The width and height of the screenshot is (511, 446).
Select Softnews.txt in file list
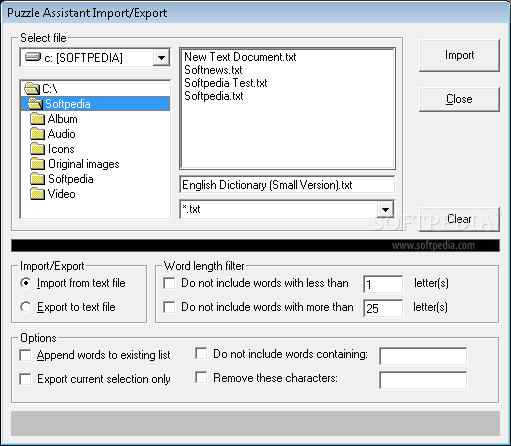pyautogui.click(x=213, y=70)
